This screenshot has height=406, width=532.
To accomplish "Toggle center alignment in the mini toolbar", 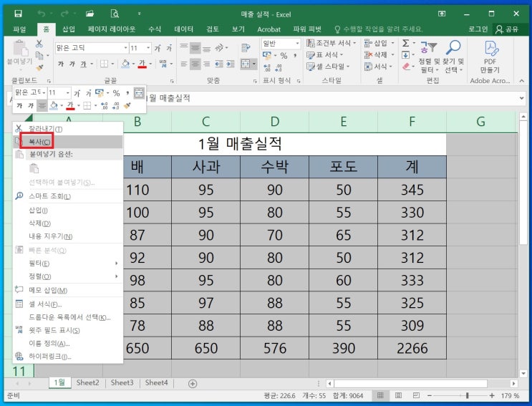I will point(42,106).
